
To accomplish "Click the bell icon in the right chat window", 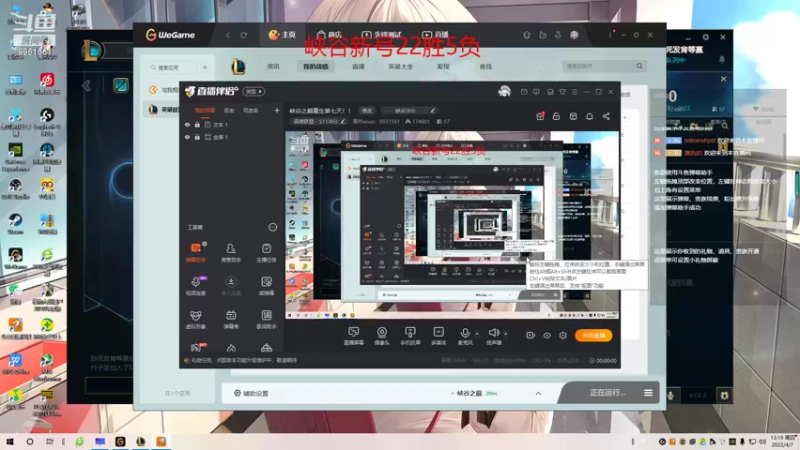I will 721,60.
